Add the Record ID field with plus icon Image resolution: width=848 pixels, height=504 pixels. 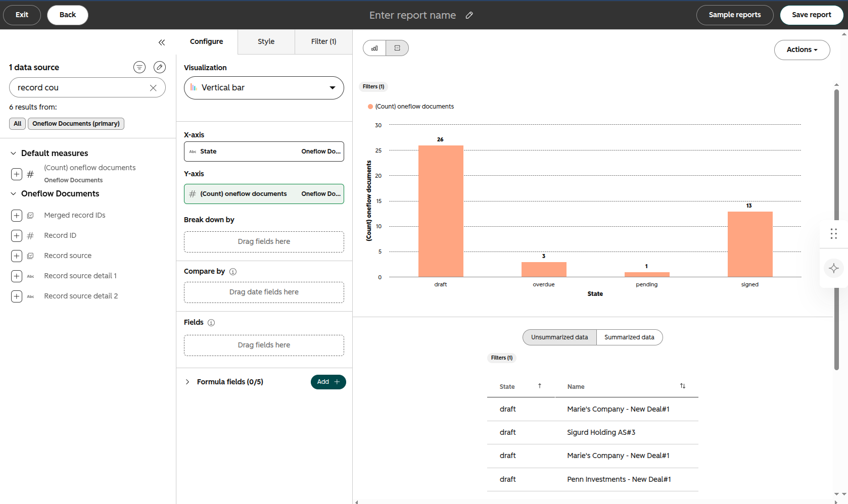click(x=17, y=236)
